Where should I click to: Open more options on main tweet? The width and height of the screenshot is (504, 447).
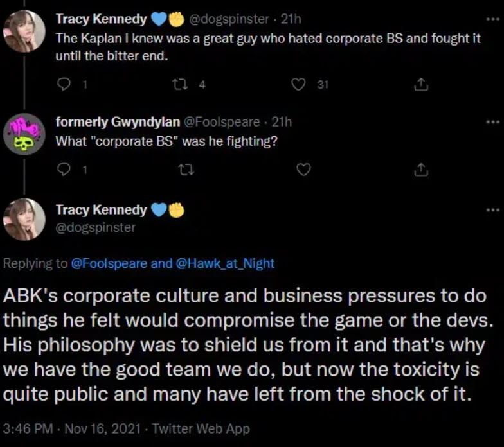[x=492, y=209]
